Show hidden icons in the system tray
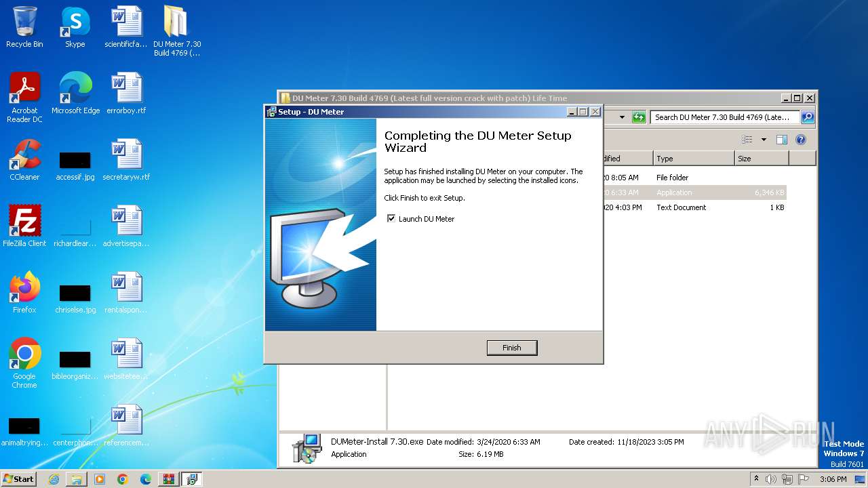Viewport: 868px width, 488px height. point(757,479)
